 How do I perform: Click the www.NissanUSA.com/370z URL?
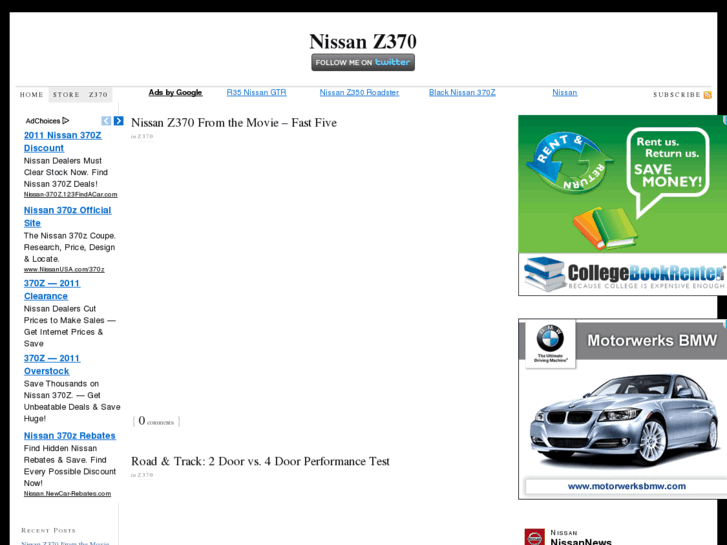(x=64, y=269)
